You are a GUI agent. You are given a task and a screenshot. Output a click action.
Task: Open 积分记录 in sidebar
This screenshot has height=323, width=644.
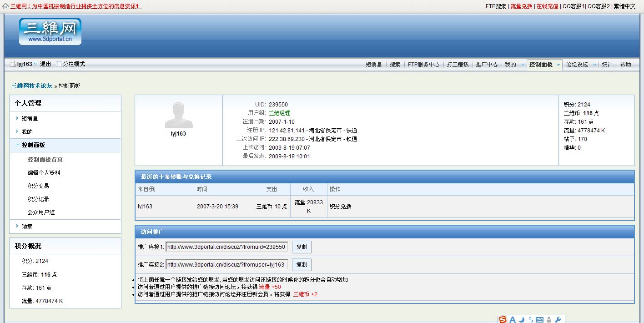[38, 199]
